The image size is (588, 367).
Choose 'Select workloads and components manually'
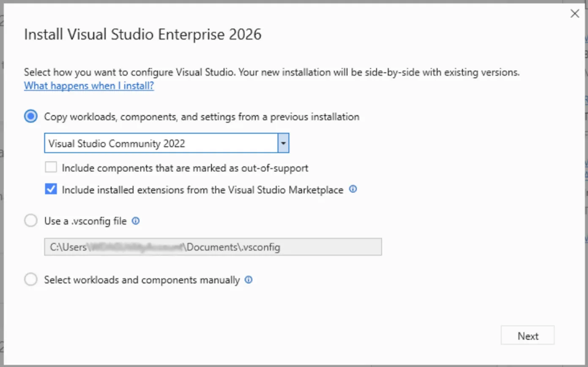pos(30,279)
